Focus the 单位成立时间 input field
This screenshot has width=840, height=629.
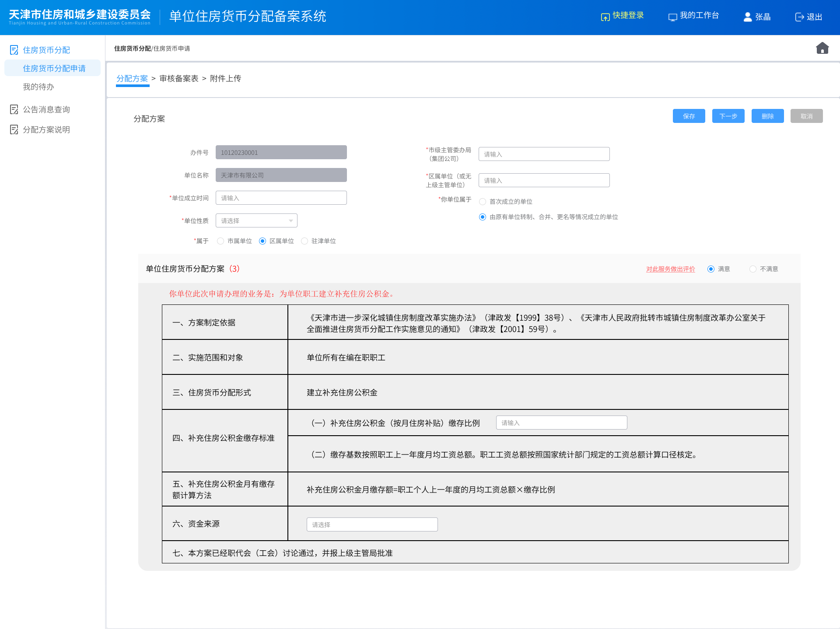281,198
